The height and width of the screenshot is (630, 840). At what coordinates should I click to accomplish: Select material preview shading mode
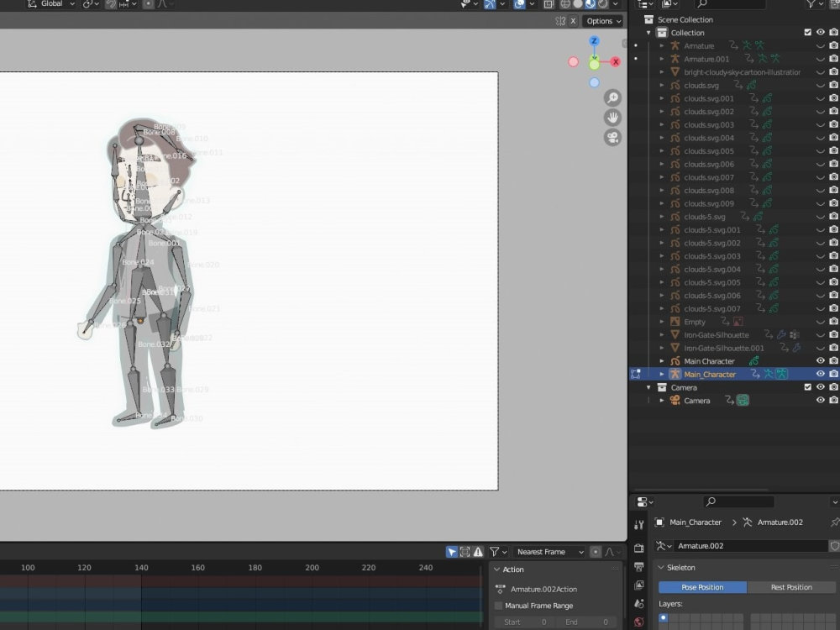pyautogui.click(x=590, y=4)
